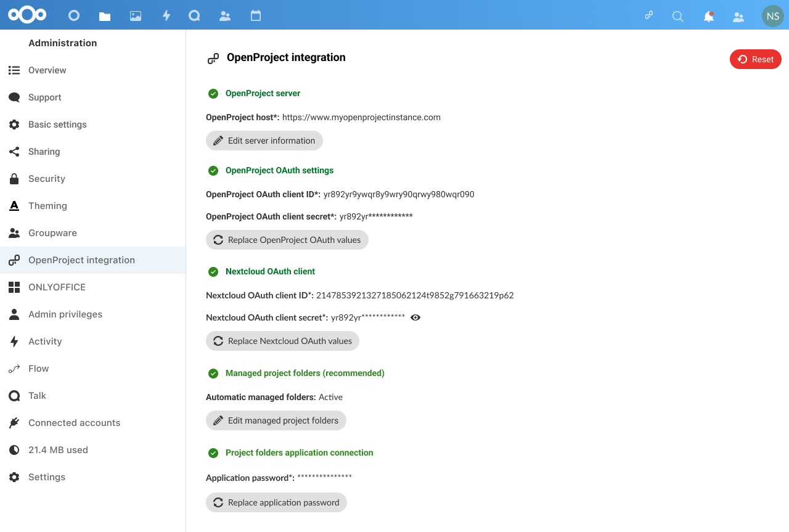Open ONLYOFFICE admin settings
This screenshot has height=532, width=789.
pos(57,287)
